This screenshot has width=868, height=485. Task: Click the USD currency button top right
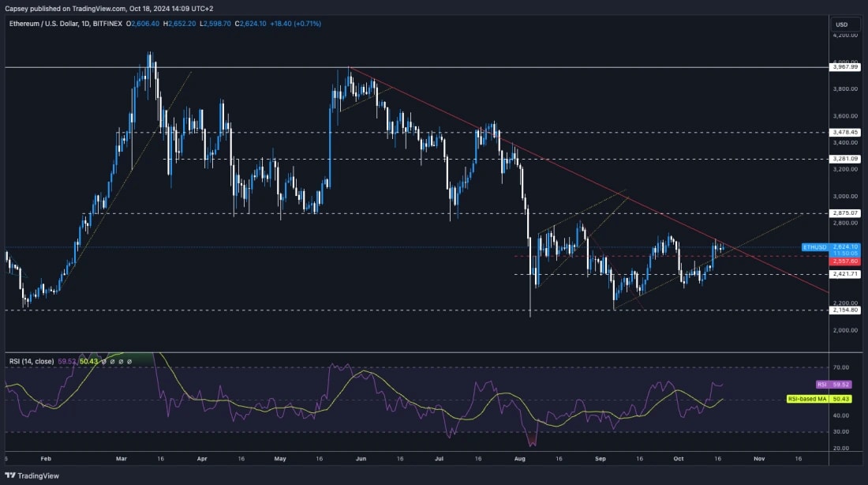click(x=843, y=24)
